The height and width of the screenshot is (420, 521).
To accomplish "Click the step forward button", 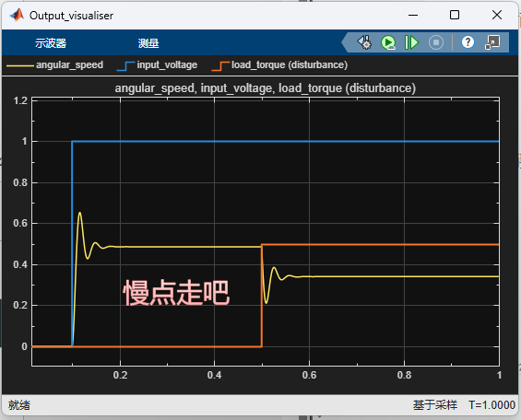I will (x=411, y=42).
